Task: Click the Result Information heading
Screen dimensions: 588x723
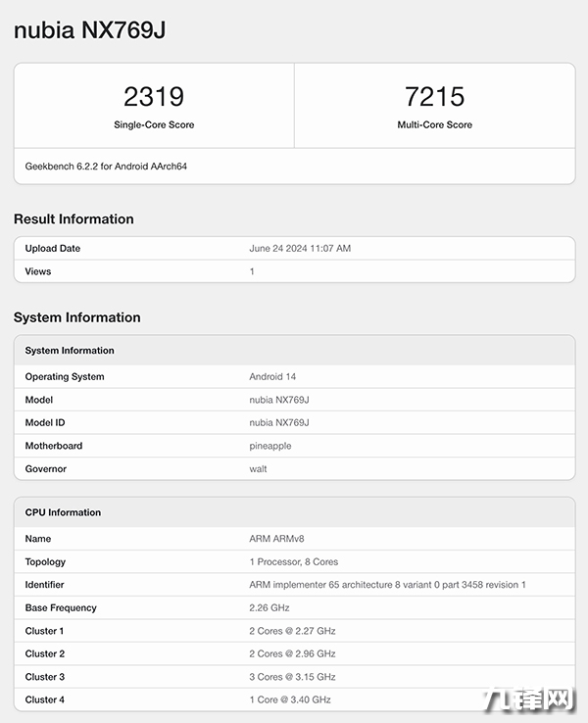Action: 73,219
